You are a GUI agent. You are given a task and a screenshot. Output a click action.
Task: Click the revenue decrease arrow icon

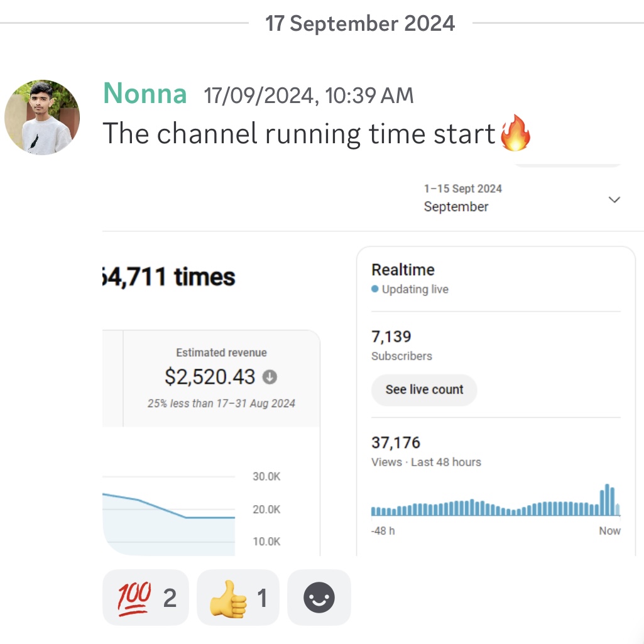pyautogui.click(x=270, y=376)
